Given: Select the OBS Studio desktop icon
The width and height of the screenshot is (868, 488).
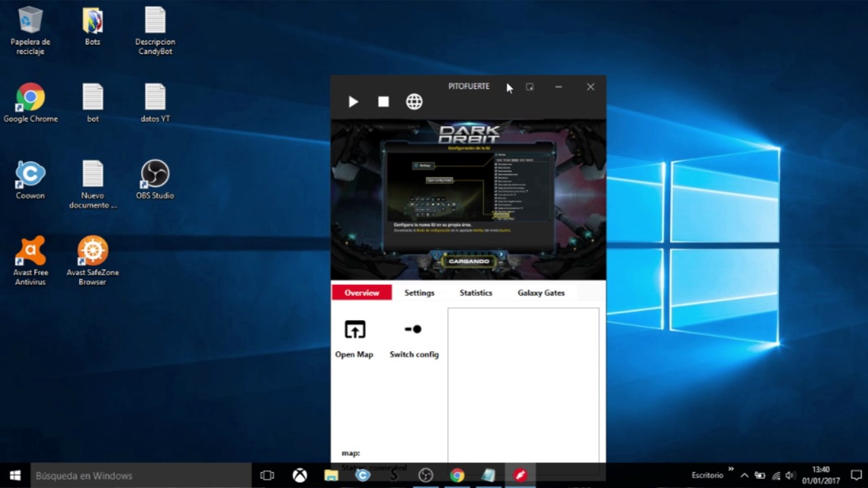Looking at the screenshot, I should [x=155, y=180].
